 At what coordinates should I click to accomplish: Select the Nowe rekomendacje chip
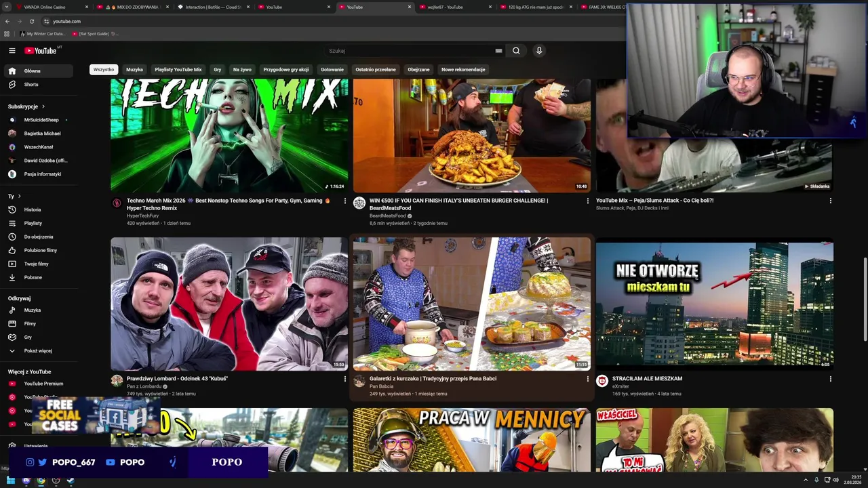coord(463,69)
